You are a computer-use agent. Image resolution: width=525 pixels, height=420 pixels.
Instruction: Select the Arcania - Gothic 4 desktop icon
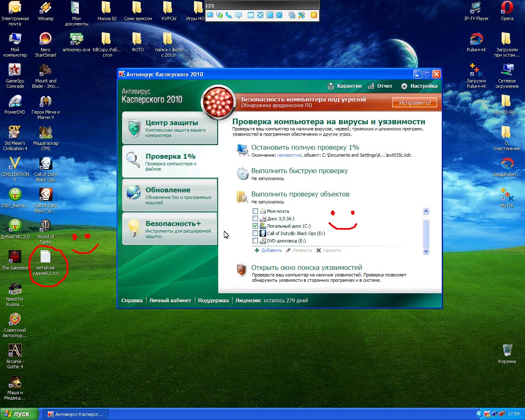[x=15, y=356]
